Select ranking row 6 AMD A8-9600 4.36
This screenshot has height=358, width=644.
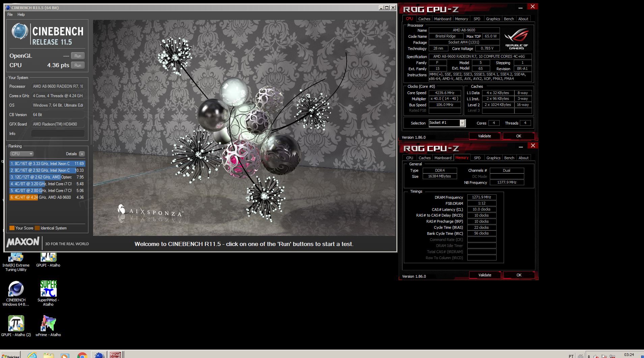(47, 197)
